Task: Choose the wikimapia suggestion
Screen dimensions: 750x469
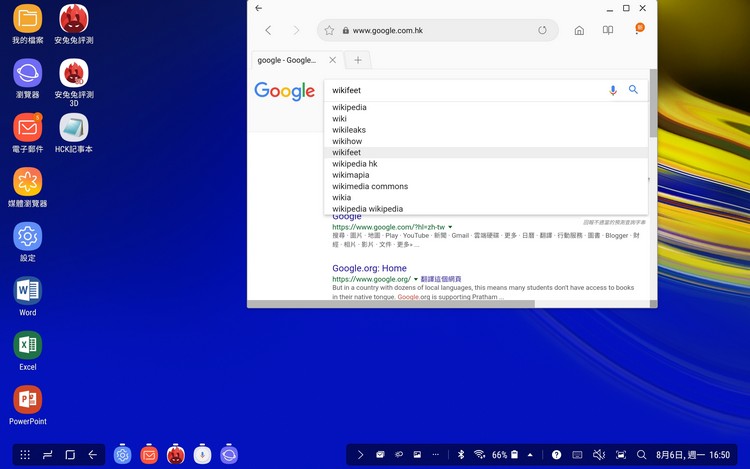Action: point(486,175)
